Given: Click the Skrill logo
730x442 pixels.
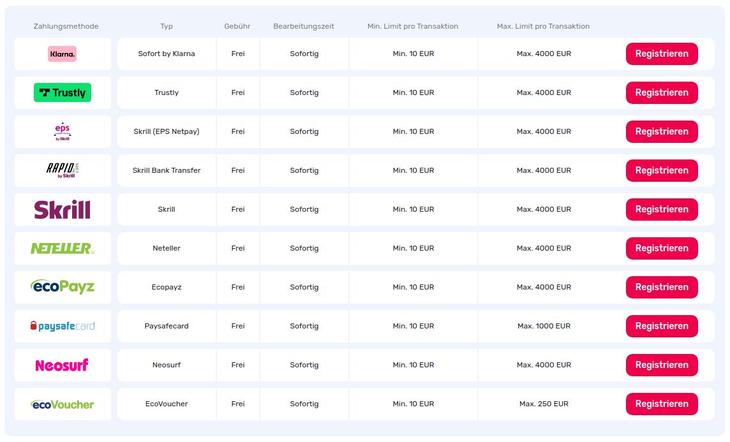Looking at the screenshot, I should [x=62, y=210].
